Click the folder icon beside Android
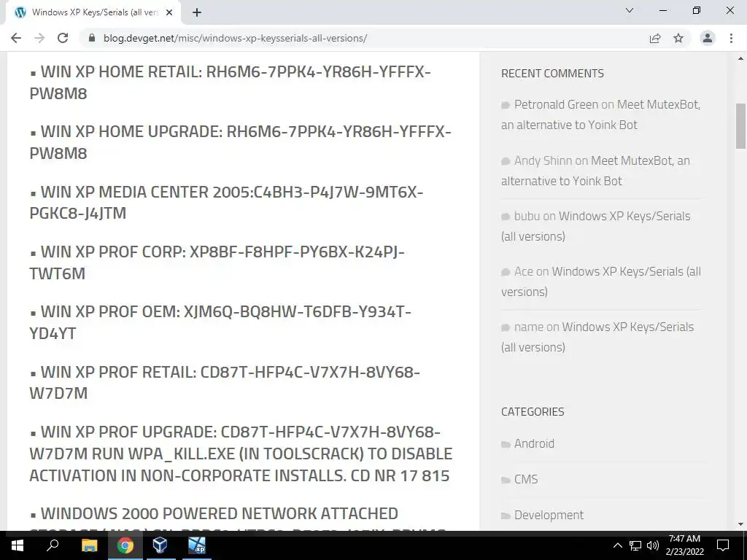Viewport: 747px width, 560px height. tap(506, 445)
